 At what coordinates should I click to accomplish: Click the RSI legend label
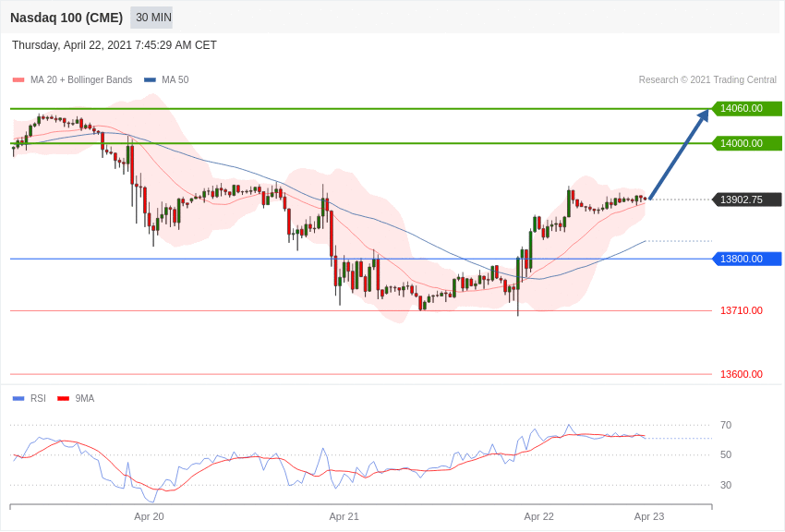38,398
